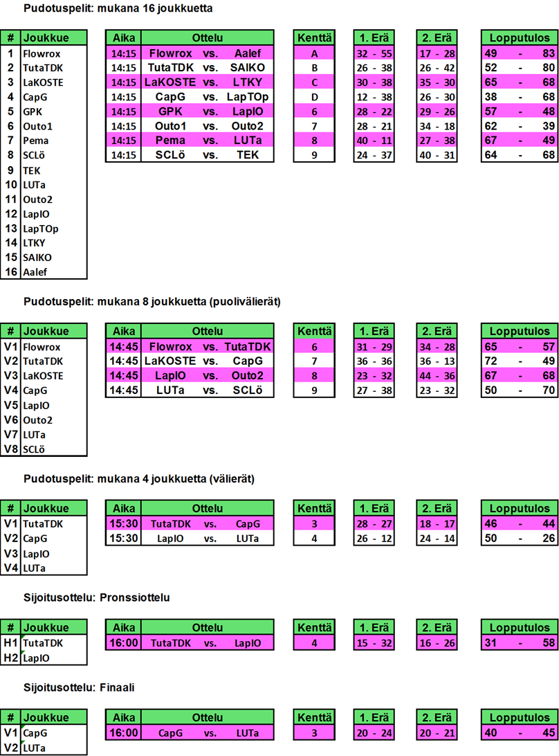
Task: Click the Sijoitusottelu: Pronssiottelu heading
Action: [96, 597]
